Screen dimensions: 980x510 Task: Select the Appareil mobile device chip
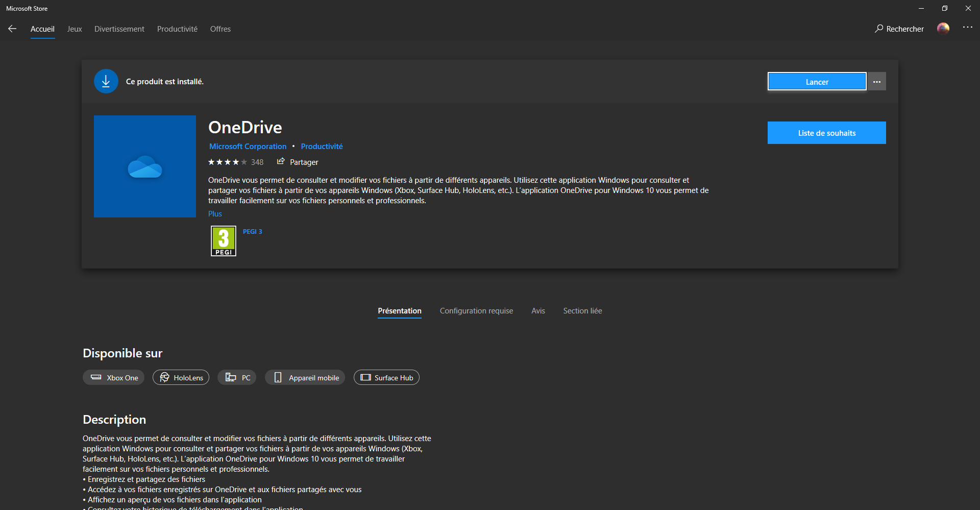click(305, 378)
